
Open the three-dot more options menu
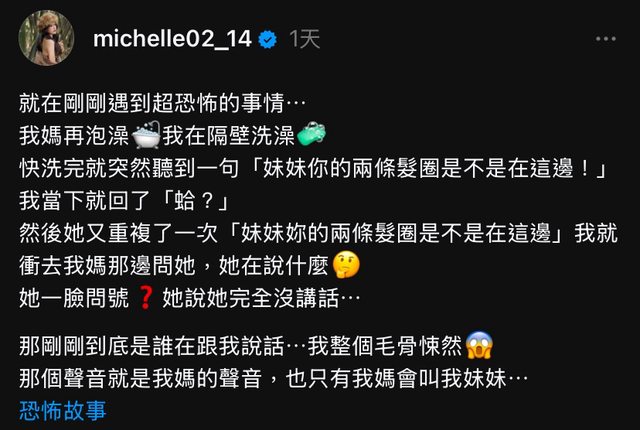click(606, 39)
